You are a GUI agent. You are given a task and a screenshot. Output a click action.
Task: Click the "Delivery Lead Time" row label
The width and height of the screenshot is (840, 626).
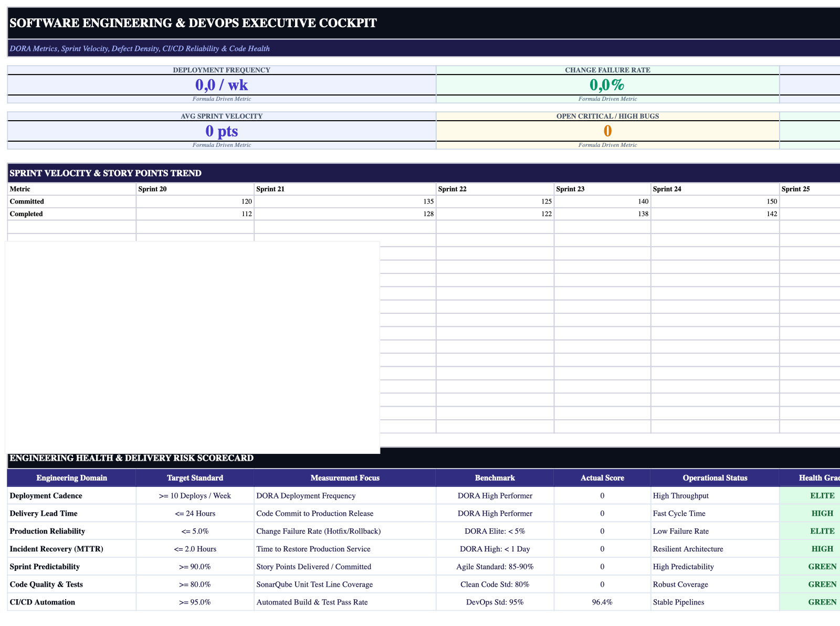pos(72,514)
